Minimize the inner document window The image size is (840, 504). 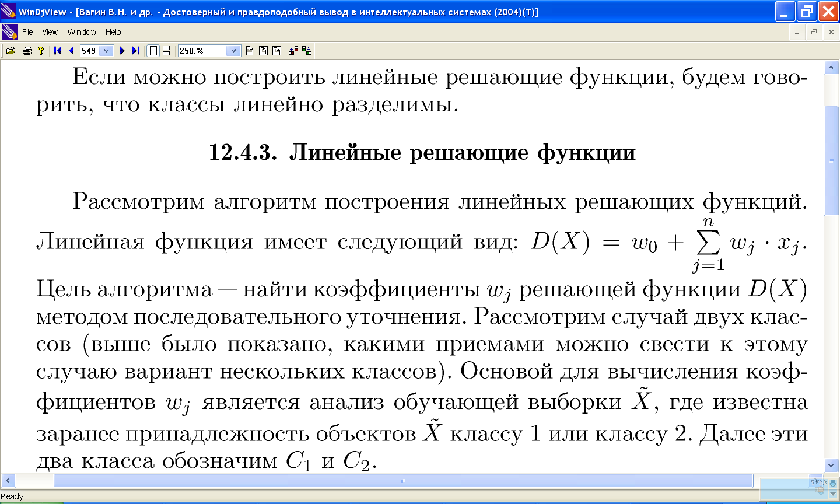point(797,33)
